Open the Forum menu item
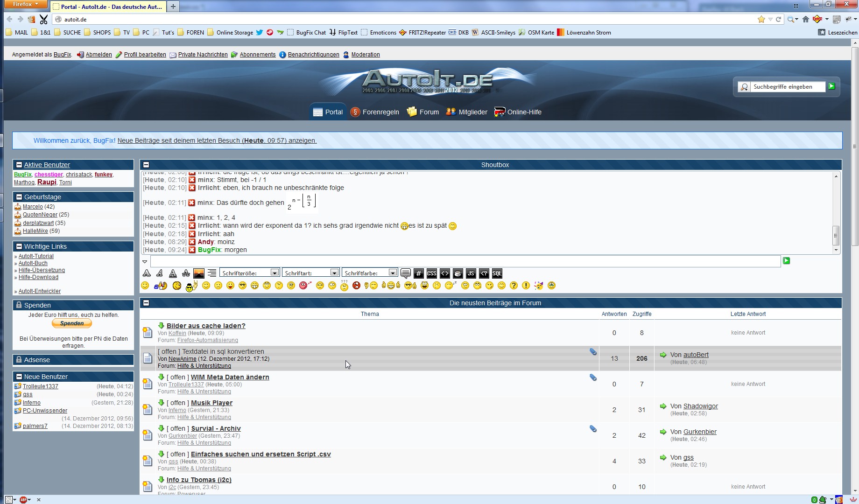The height and width of the screenshot is (504, 859). 423,112
